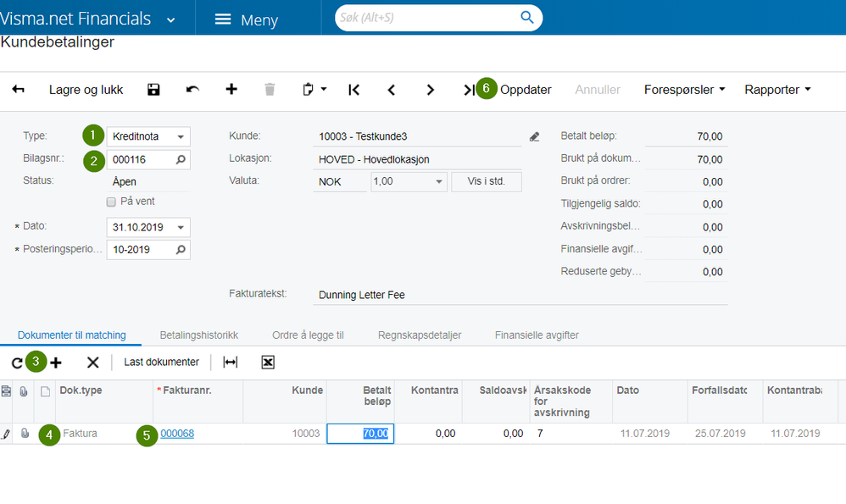Open the lookup magnifier in the Bilagsnr. field
The image size is (846, 504).
[x=181, y=159]
